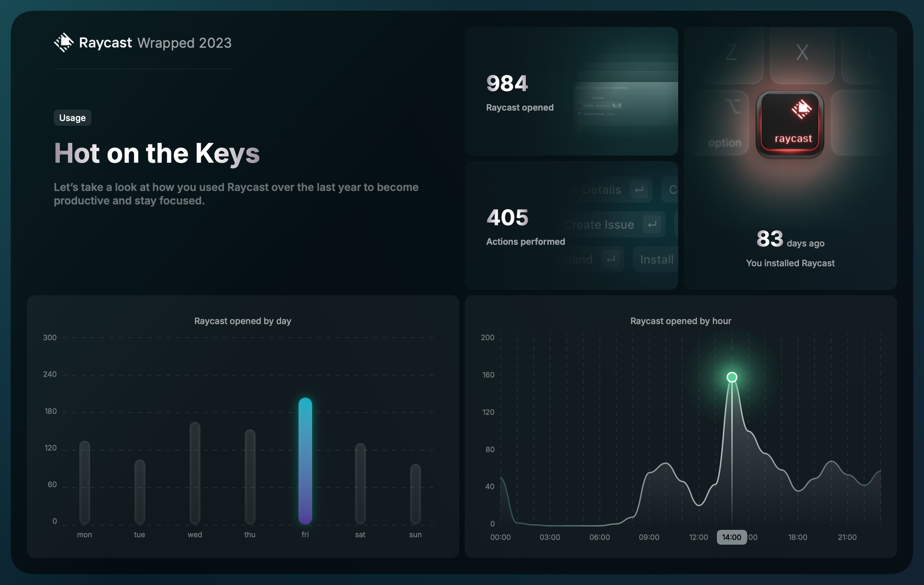This screenshot has width=924, height=585.
Task: Click the 'Usage' badge label
Action: [73, 118]
